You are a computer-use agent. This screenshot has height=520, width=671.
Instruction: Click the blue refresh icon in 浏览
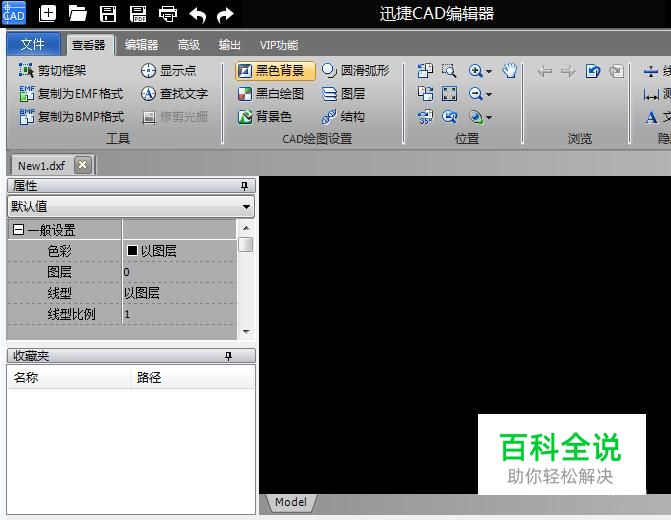[x=593, y=71]
